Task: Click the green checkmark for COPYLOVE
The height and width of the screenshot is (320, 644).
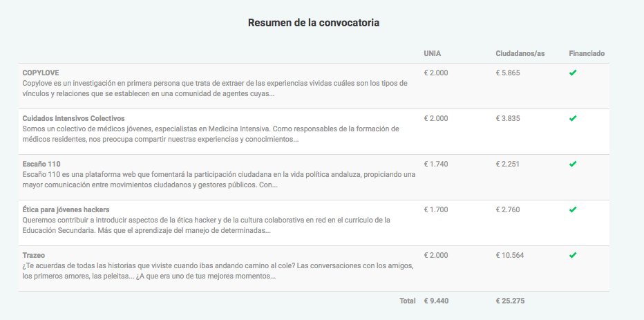Action: (x=573, y=73)
